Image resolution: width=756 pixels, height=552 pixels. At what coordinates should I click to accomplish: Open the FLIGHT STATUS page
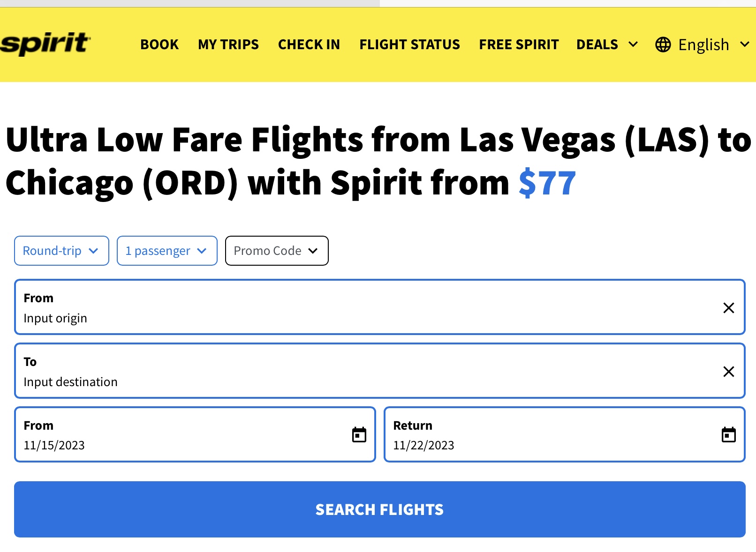[x=409, y=45]
